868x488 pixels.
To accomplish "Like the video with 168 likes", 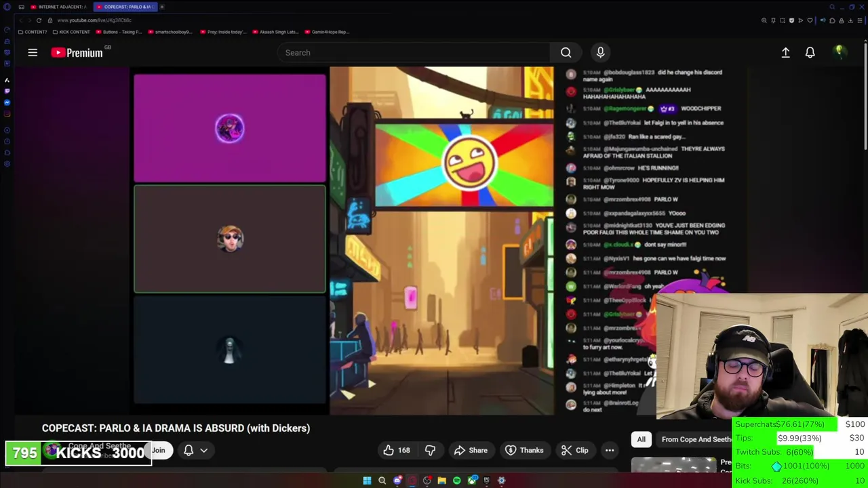I will click(397, 450).
